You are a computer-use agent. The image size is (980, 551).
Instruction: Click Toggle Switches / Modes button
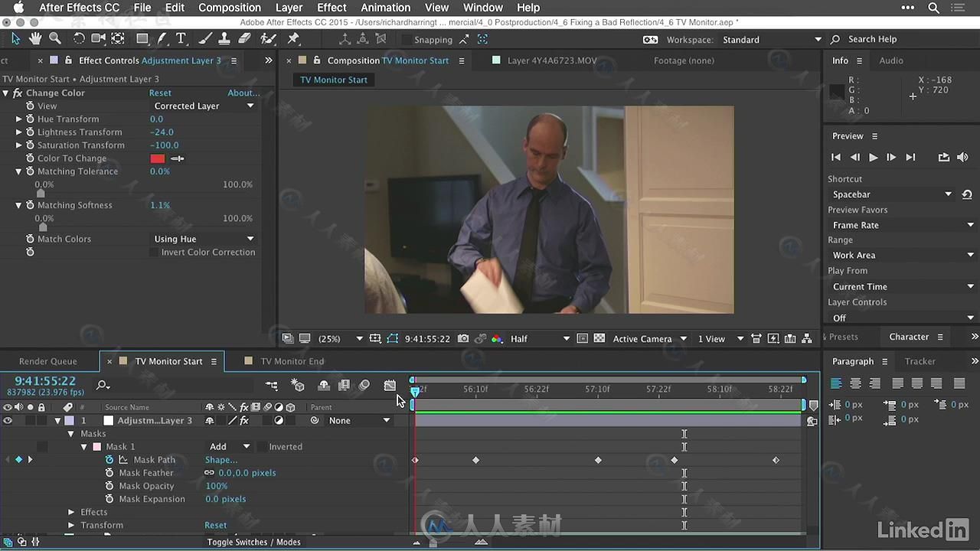pos(253,542)
